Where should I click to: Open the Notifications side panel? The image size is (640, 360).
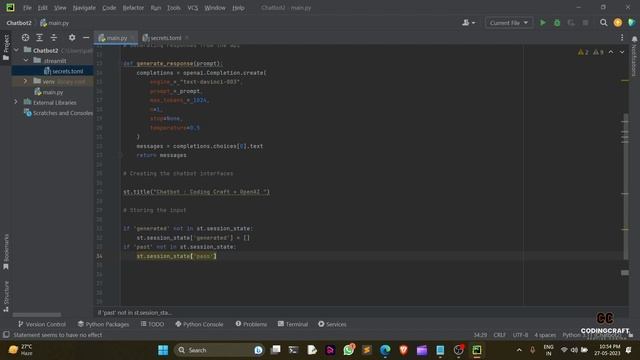click(634, 56)
